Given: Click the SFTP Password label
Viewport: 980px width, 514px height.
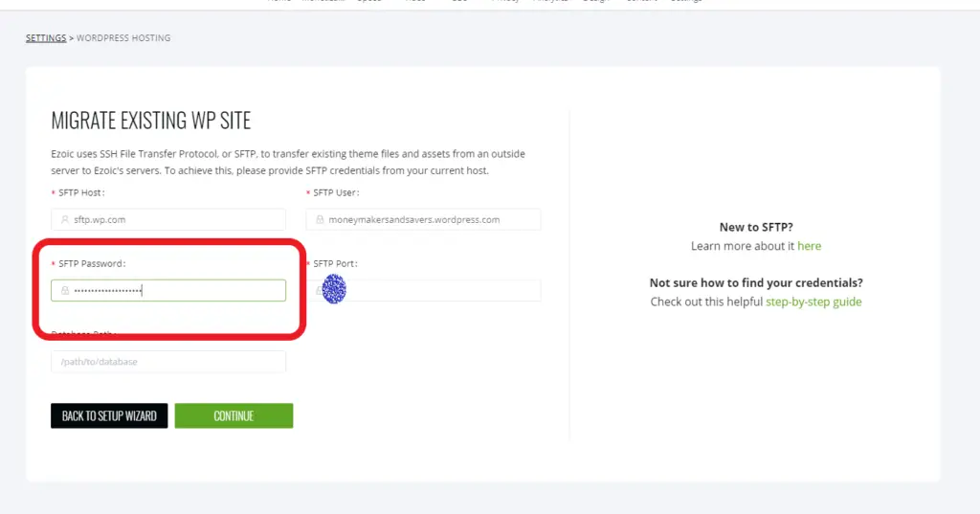Looking at the screenshot, I should (x=92, y=263).
